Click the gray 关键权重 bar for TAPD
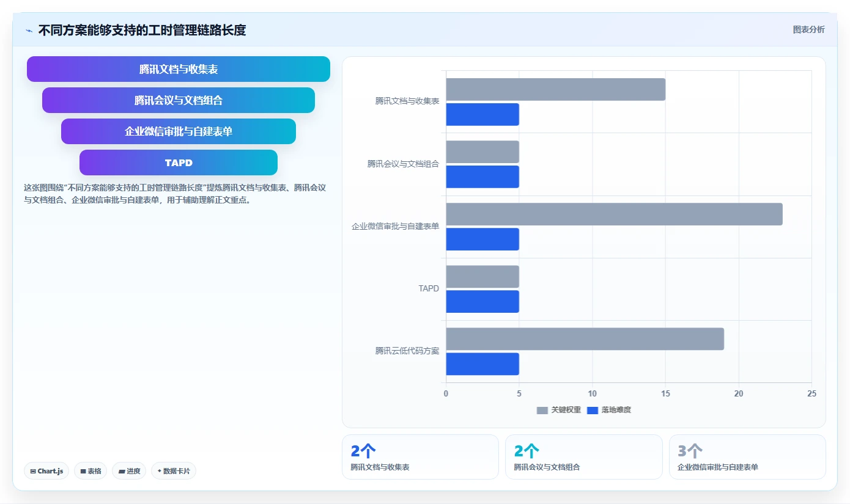This screenshot has height=504, width=850. coord(482,276)
